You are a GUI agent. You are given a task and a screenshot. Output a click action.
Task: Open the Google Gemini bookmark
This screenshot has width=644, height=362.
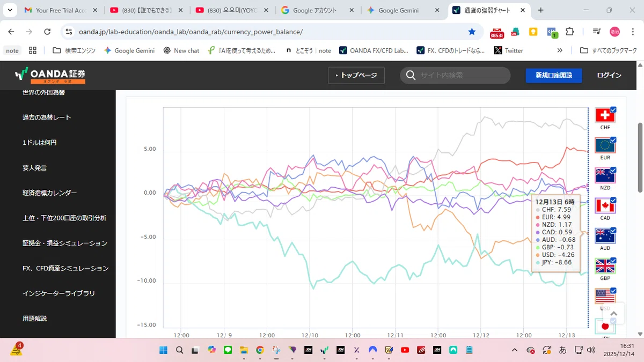[129, 50]
